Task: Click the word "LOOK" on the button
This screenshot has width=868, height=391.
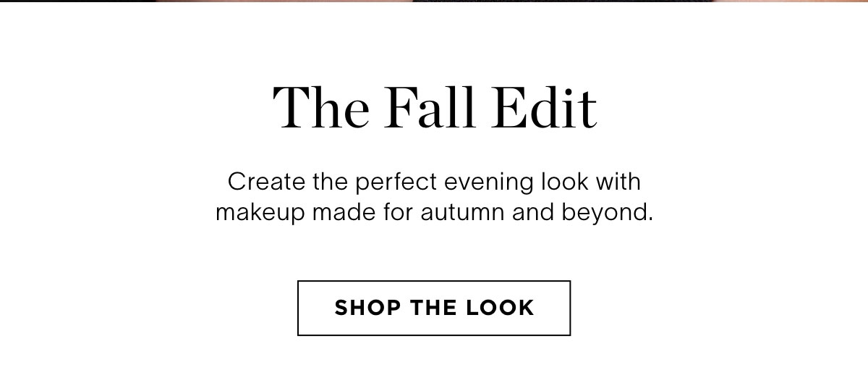Action: coord(499,308)
